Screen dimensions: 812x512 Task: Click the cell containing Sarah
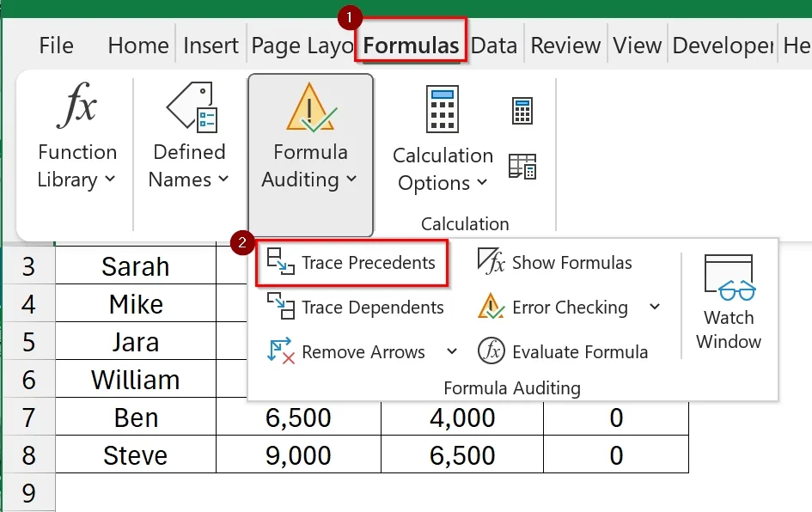tap(136, 265)
